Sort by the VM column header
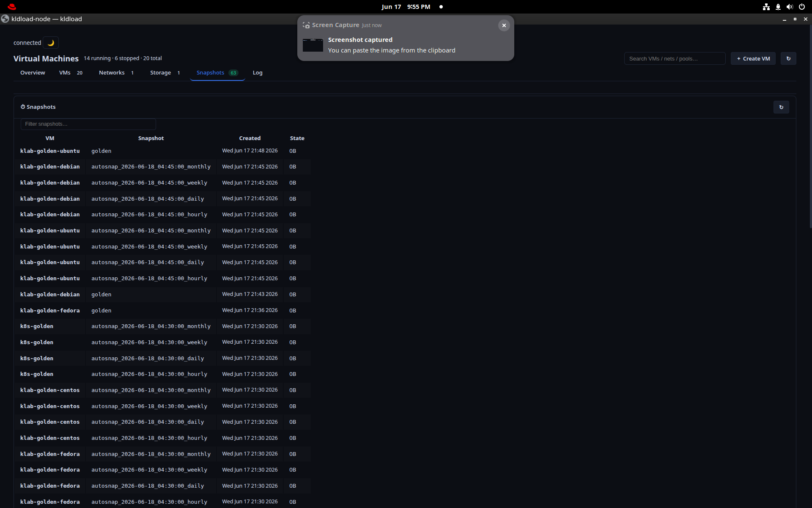812x508 pixels. click(50, 138)
